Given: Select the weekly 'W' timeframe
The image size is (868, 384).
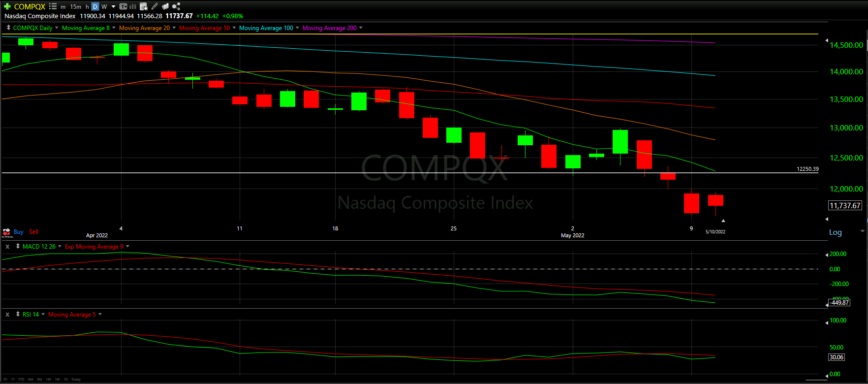Looking at the screenshot, I should pyautogui.click(x=104, y=7).
